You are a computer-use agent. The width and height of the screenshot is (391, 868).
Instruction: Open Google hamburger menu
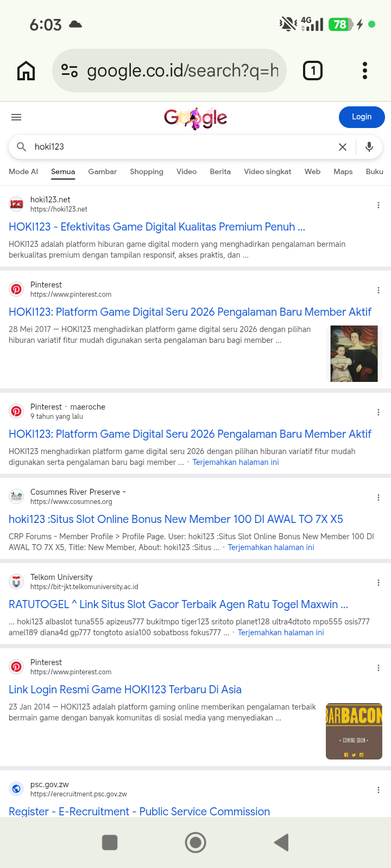tap(16, 117)
